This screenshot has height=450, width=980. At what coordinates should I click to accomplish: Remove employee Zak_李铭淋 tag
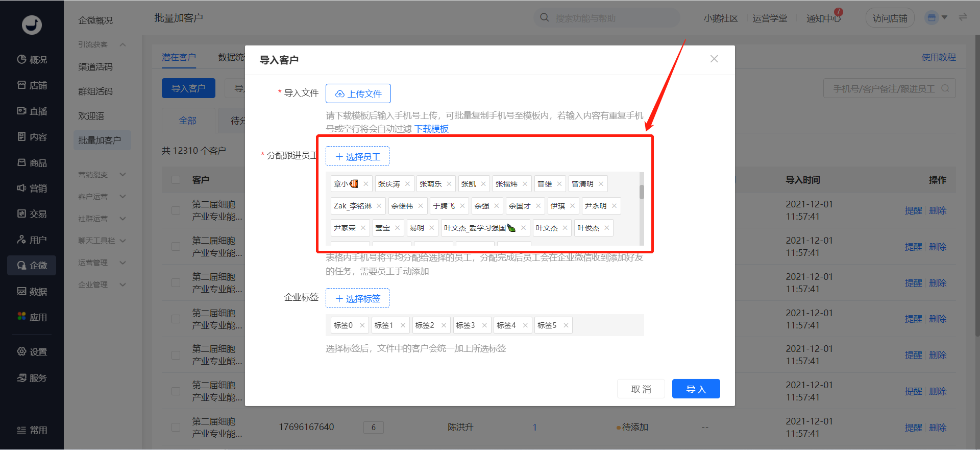(379, 206)
